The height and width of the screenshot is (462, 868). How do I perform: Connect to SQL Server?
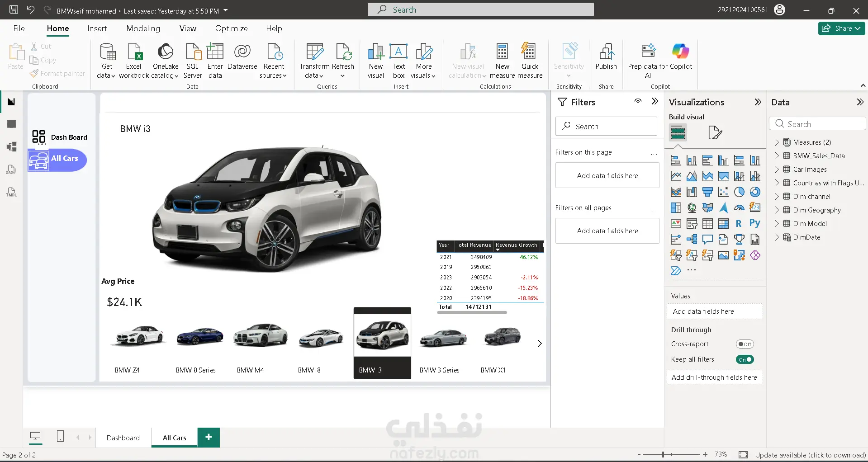(x=193, y=61)
